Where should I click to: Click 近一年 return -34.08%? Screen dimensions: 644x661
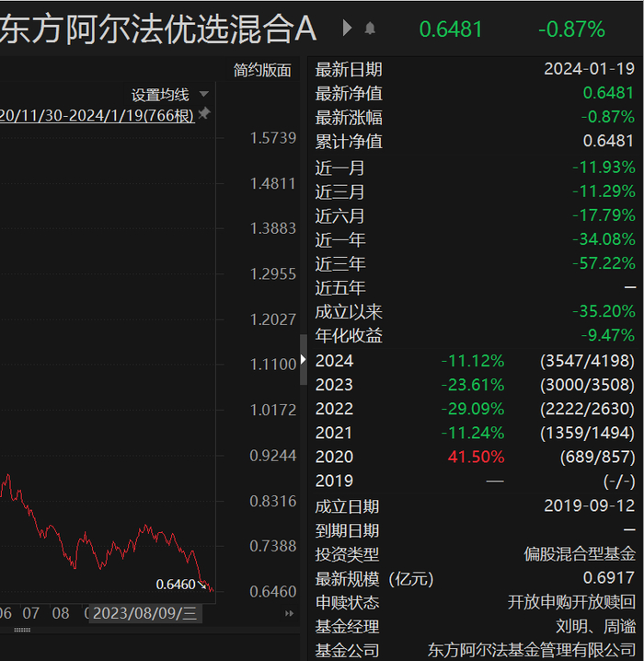click(x=604, y=239)
